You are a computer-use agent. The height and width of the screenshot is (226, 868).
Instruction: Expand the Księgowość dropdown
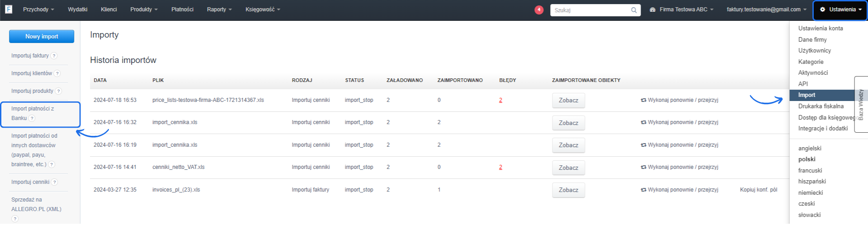[x=263, y=10]
